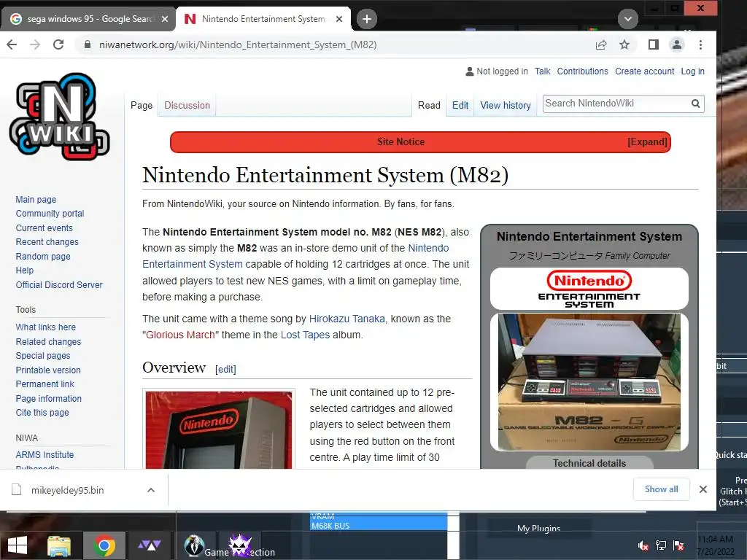Open What links here

(46, 327)
